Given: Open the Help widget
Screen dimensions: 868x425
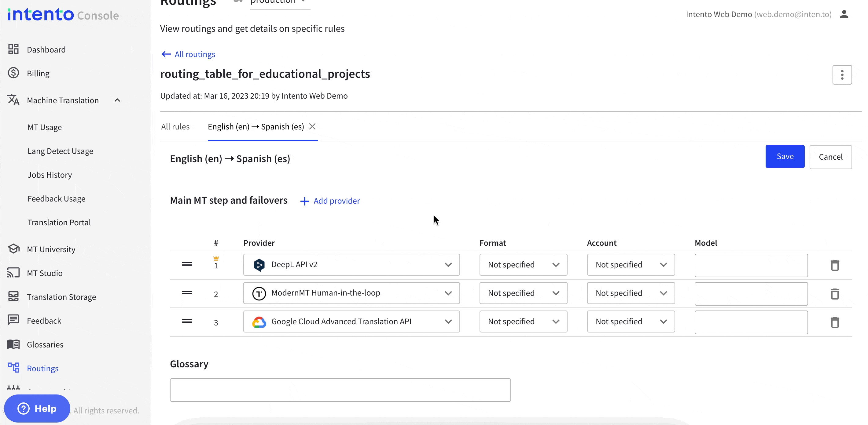Looking at the screenshot, I should point(37,409).
